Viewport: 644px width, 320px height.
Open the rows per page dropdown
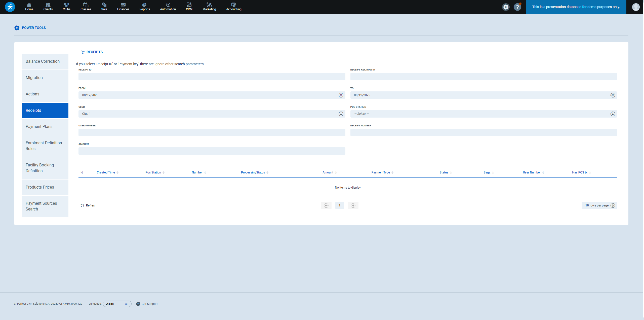599,205
